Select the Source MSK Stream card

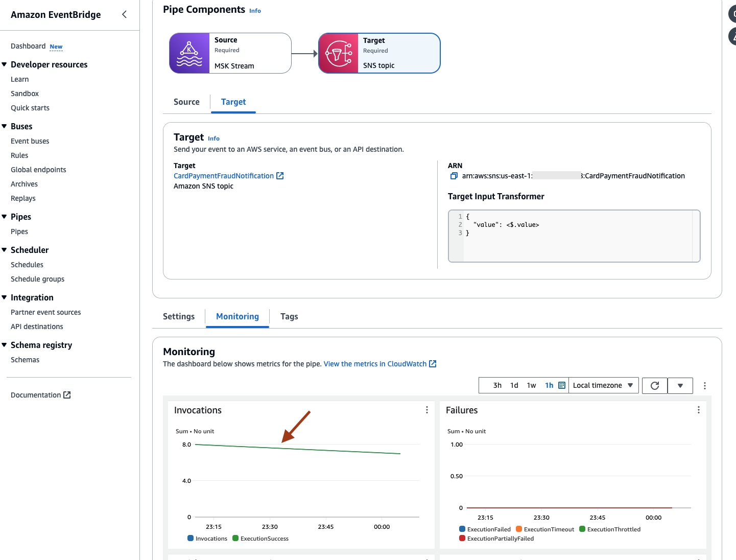(230, 53)
